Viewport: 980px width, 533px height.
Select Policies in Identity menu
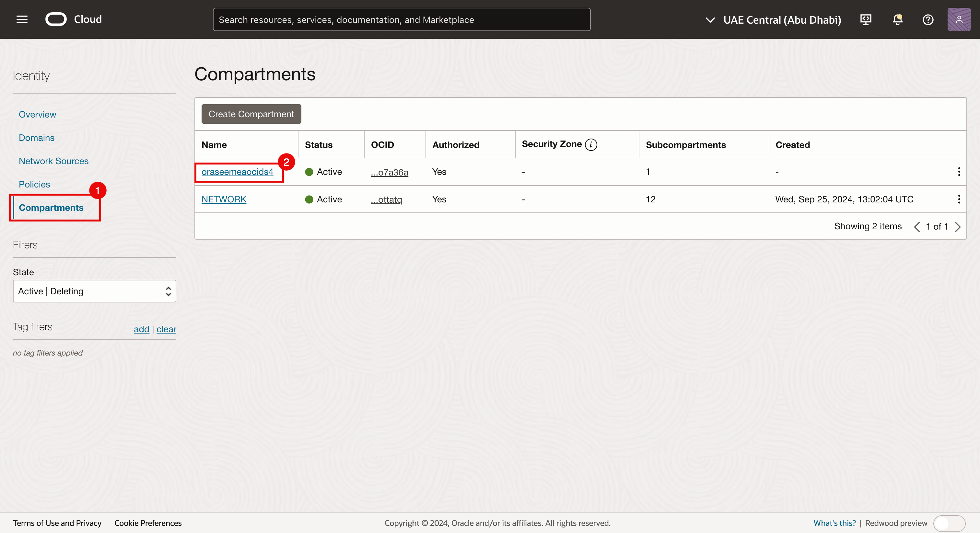[34, 184]
